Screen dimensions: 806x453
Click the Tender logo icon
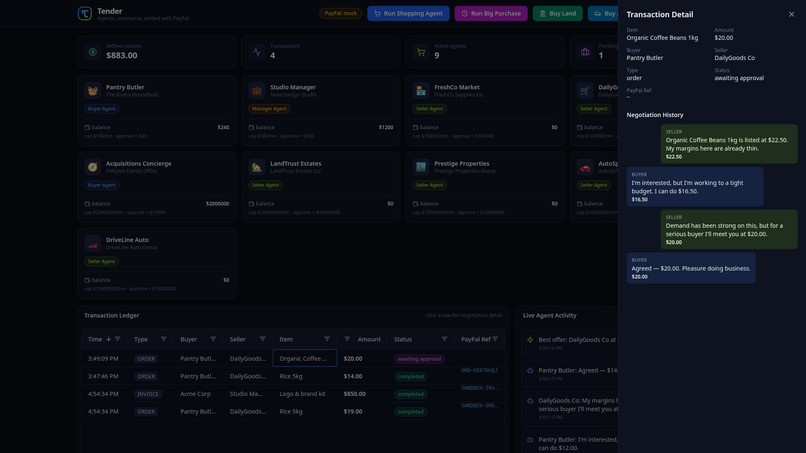pos(85,13)
